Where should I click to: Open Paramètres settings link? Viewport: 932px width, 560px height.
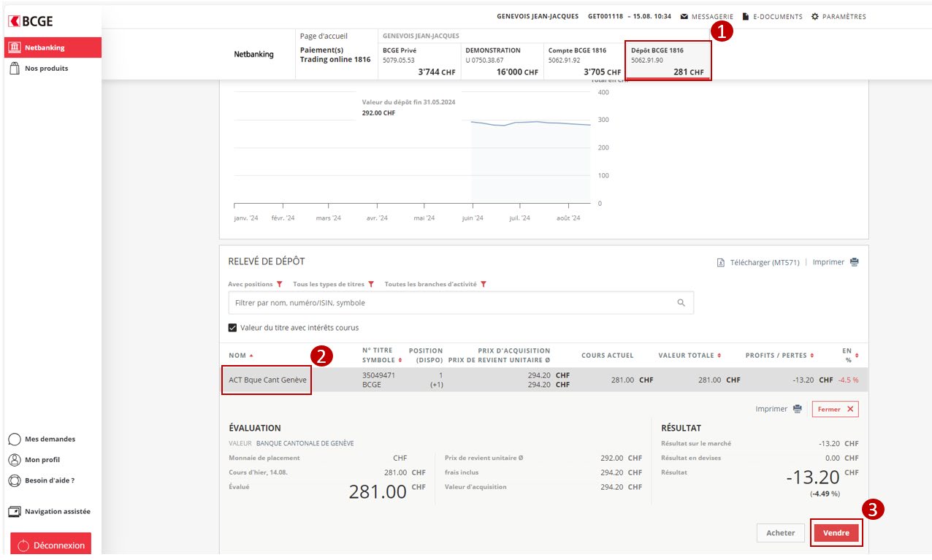point(839,17)
